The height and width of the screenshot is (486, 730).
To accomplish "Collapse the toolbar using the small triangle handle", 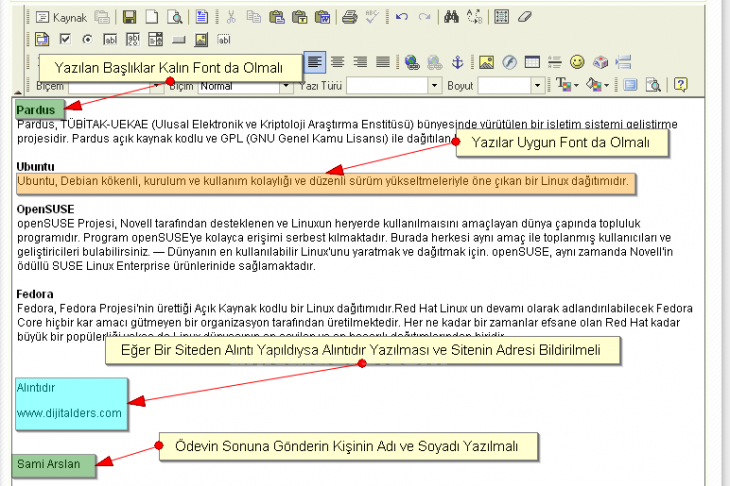I will point(18,92).
